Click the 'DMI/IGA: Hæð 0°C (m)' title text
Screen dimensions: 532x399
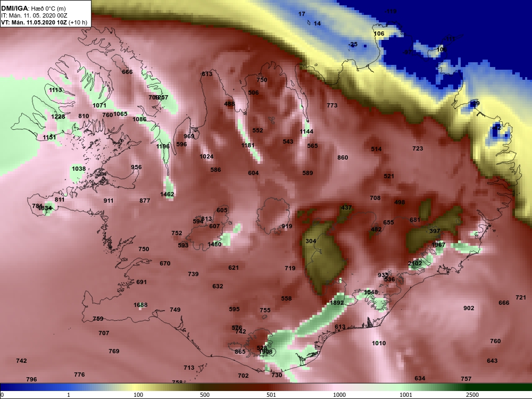pyautogui.click(x=34, y=9)
